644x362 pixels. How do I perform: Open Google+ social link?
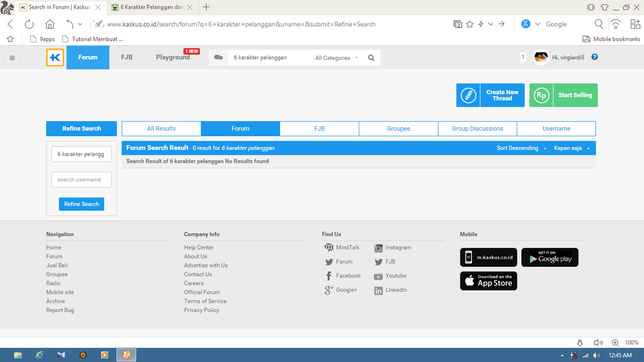click(x=341, y=290)
